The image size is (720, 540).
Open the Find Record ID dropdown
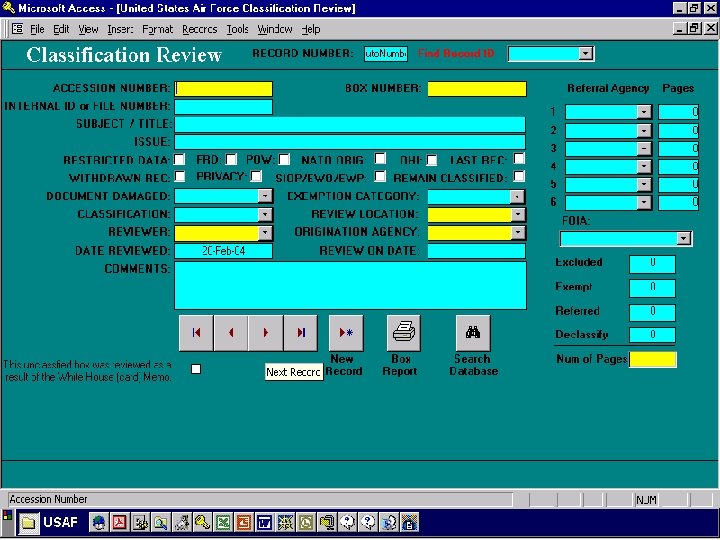point(585,54)
